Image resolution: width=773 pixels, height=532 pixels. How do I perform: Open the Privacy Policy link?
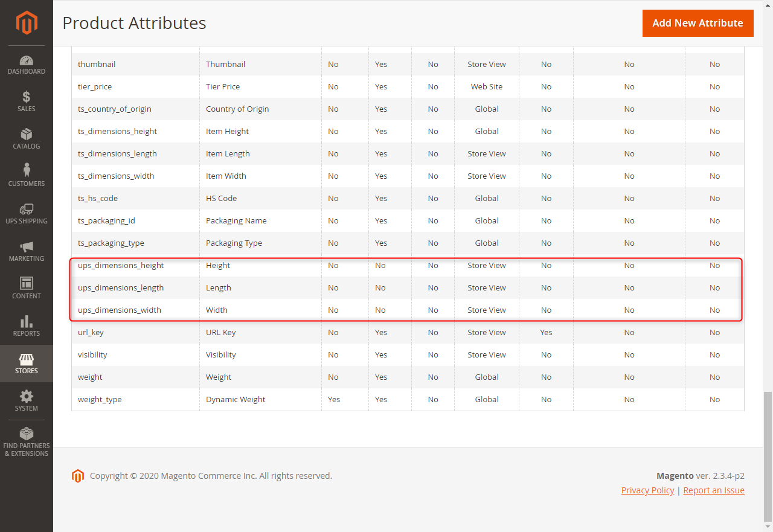coord(647,490)
